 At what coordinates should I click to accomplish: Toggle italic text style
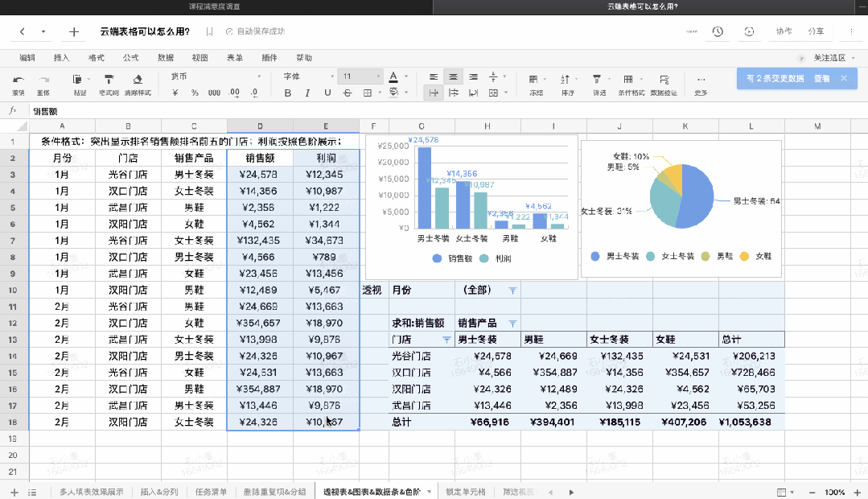(308, 93)
